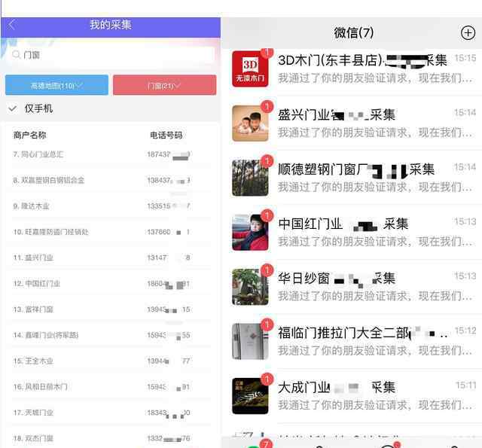Select merchant row 16. 风和日丽木门
482x448 pixels.
111,386
